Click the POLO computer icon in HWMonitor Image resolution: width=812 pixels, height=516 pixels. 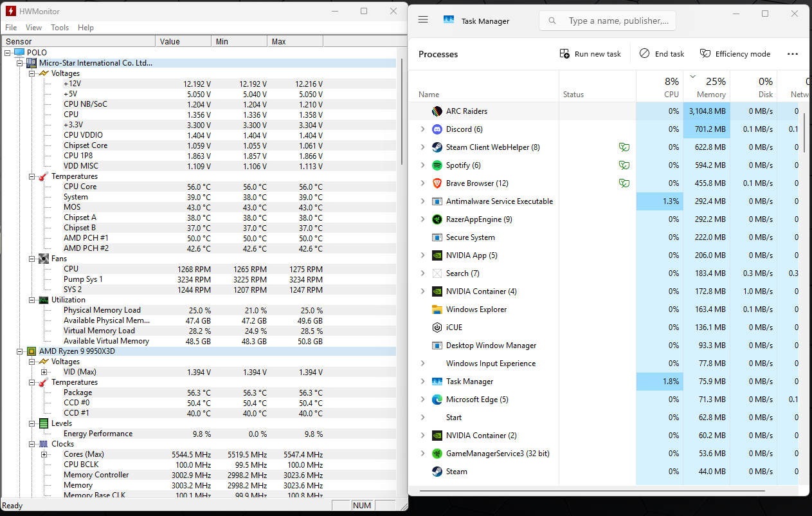pyautogui.click(x=19, y=53)
